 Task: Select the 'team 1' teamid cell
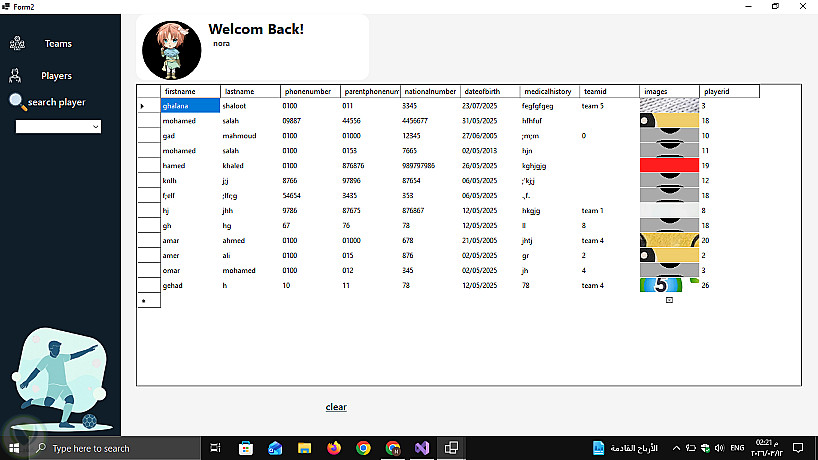click(x=609, y=211)
